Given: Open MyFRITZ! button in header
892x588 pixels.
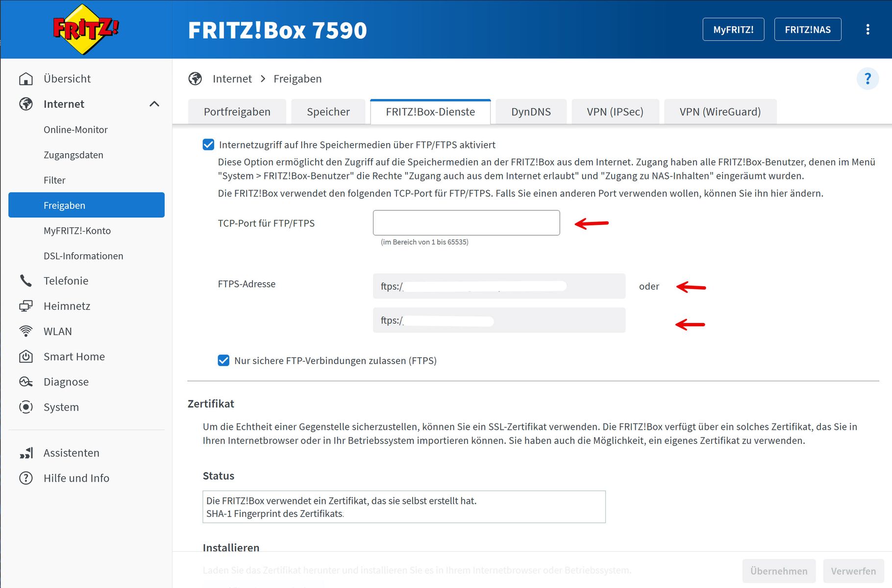Looking at the screenshot, I should coord(733,29).
